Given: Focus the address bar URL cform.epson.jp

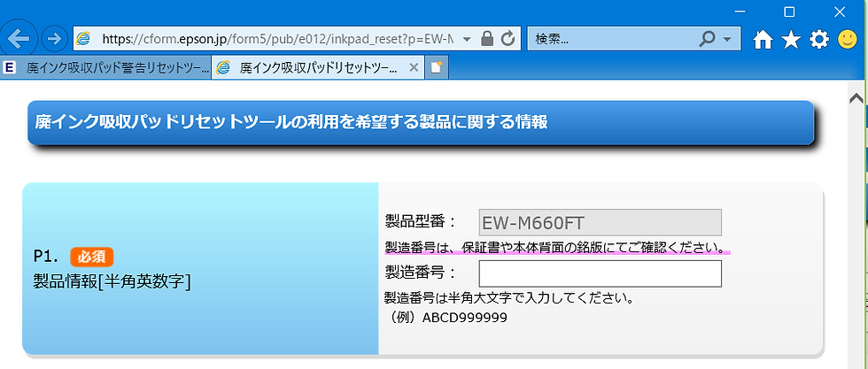Looking at the screenshot, I should [x=278, y=39].
